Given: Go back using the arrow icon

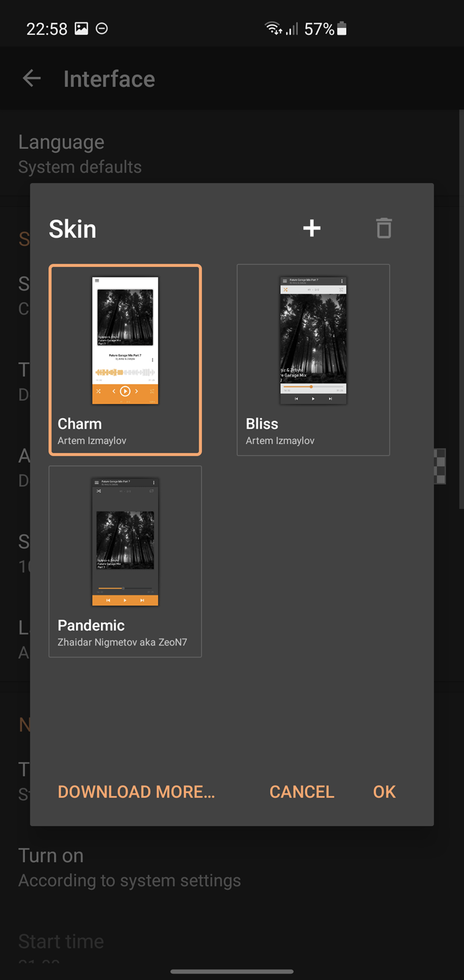Looking at the screenshot, I should coord(32,78).
